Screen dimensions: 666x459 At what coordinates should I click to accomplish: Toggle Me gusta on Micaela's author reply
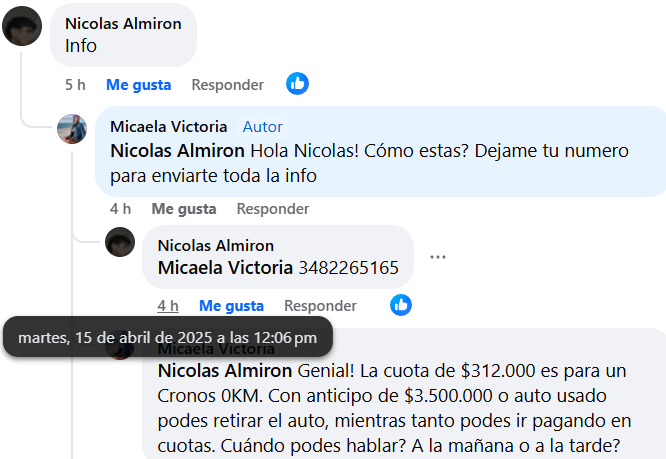184,209
